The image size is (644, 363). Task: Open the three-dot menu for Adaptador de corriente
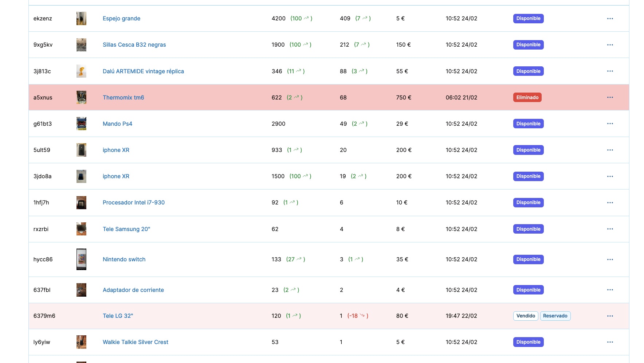(610, 290)
